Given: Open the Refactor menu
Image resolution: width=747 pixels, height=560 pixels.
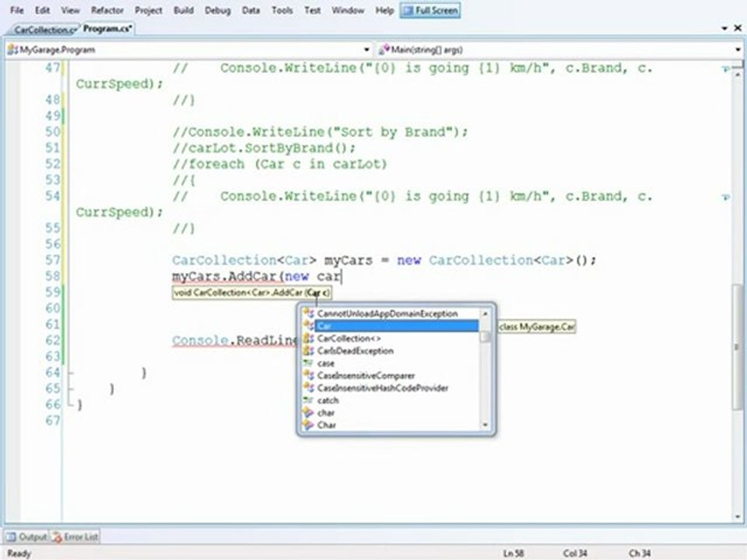Looking at the screenshot, I should click(x=107, y=10).
